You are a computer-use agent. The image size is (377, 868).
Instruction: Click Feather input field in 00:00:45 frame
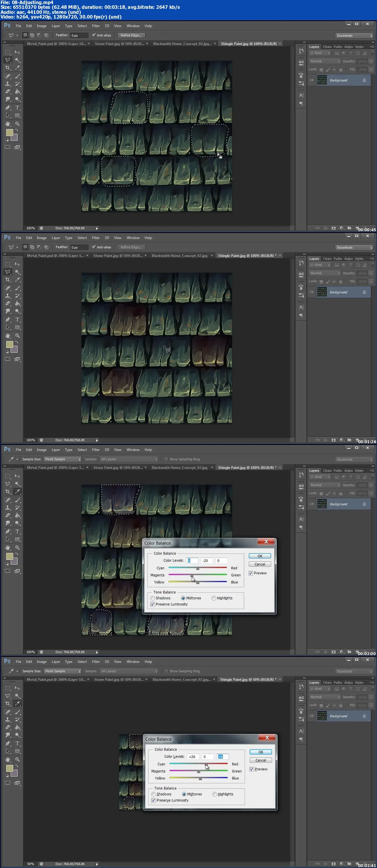(x=79, y=35)
